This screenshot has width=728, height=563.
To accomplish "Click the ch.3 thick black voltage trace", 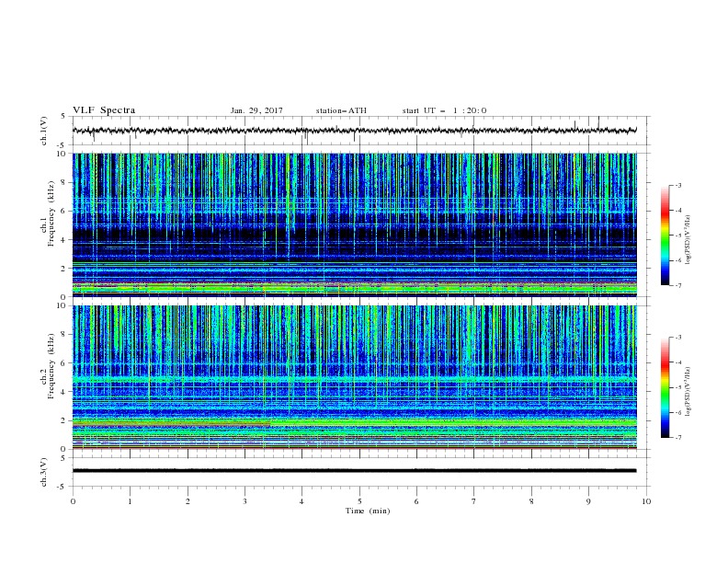I will 354,471.
